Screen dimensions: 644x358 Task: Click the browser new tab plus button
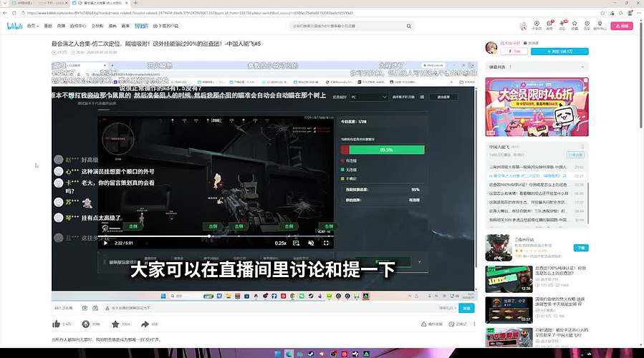[x=135, y=3]
